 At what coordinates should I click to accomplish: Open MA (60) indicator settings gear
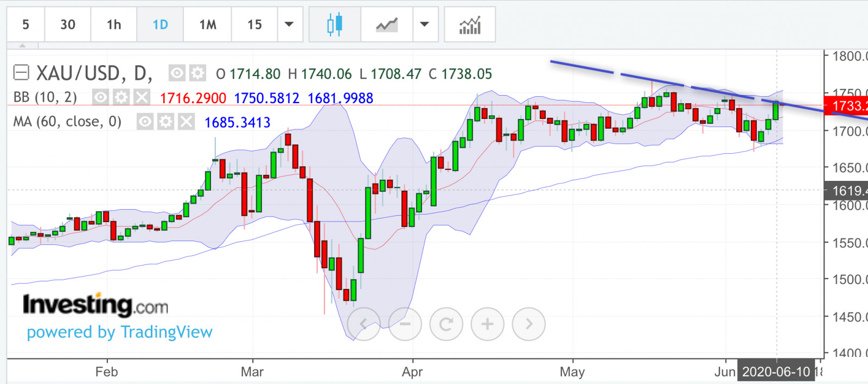click(165, 121)
